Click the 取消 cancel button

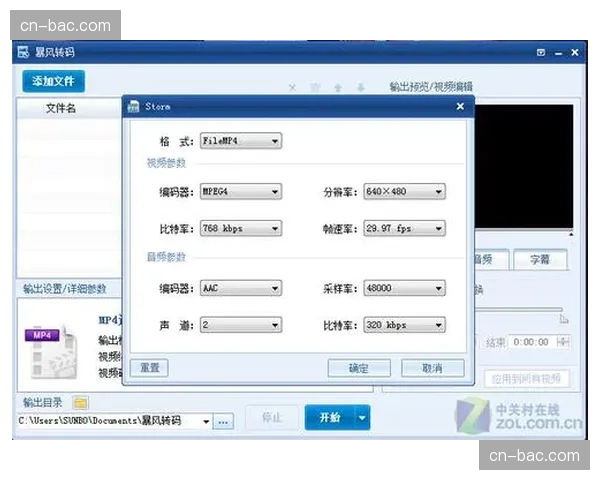[x=433, y=368]
